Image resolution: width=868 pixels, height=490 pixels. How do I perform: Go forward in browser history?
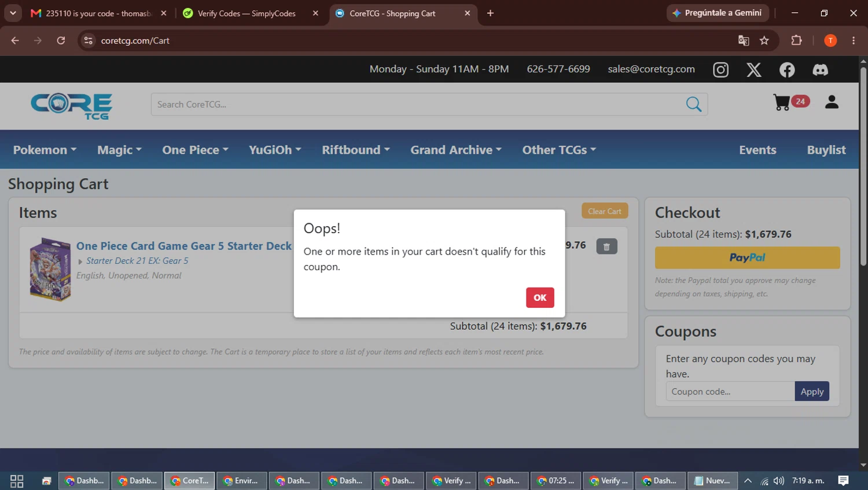pyautogui.click(x=38, y=40)
